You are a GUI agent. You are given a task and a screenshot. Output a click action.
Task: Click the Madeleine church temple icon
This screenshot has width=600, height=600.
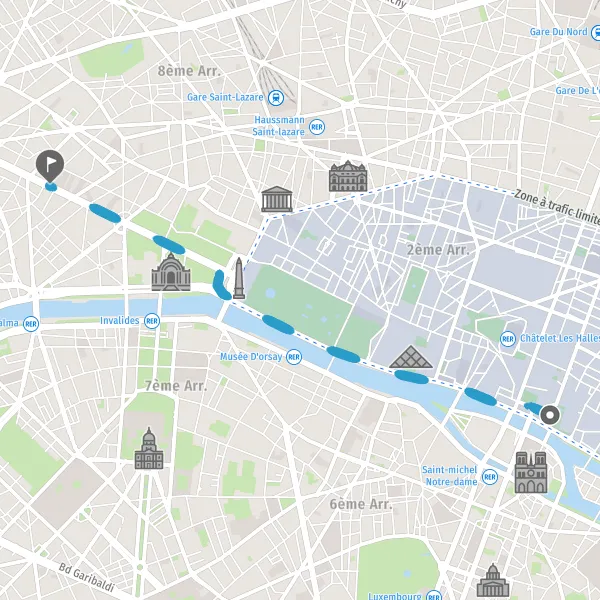coord(277,199)
